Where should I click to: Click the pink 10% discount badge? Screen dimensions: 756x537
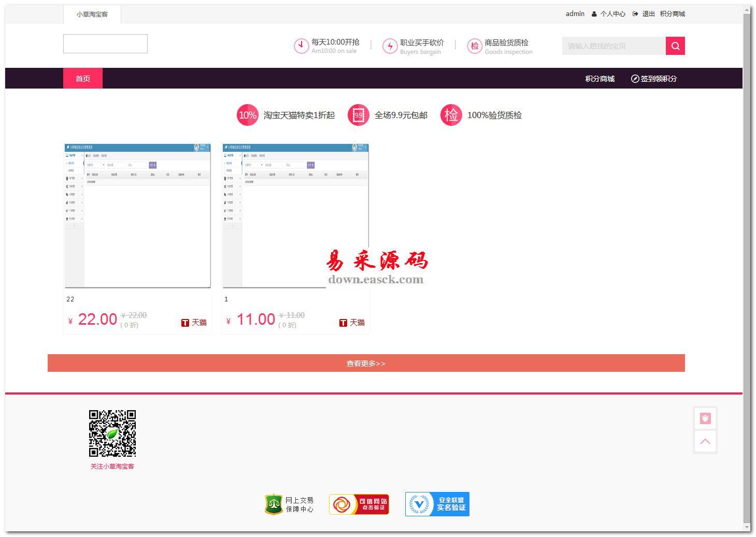[x=247, y=115]
